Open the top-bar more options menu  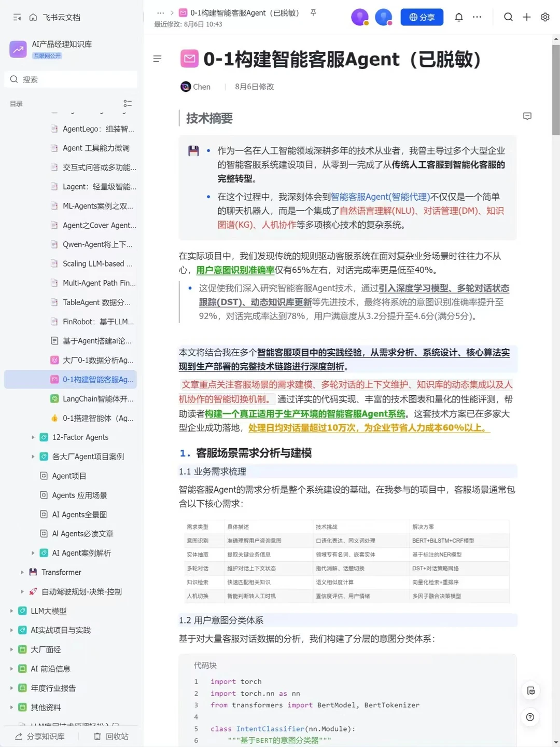pyautogui.click(x=477, y=17)
